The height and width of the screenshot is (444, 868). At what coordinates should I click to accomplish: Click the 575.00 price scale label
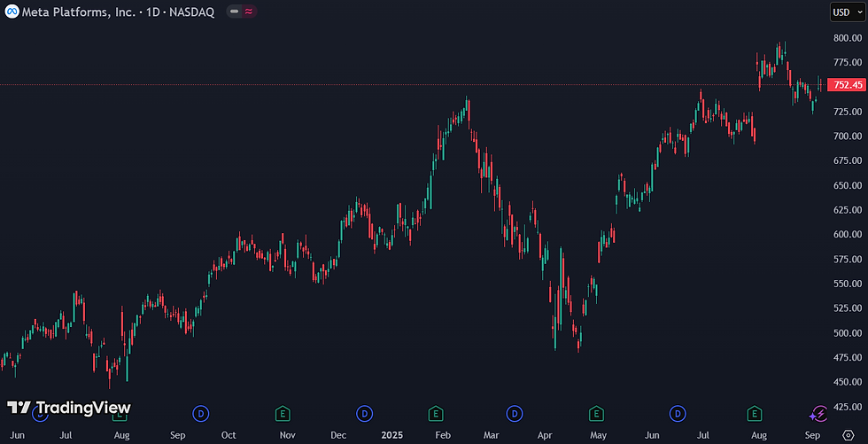click(x=849, y=259)
